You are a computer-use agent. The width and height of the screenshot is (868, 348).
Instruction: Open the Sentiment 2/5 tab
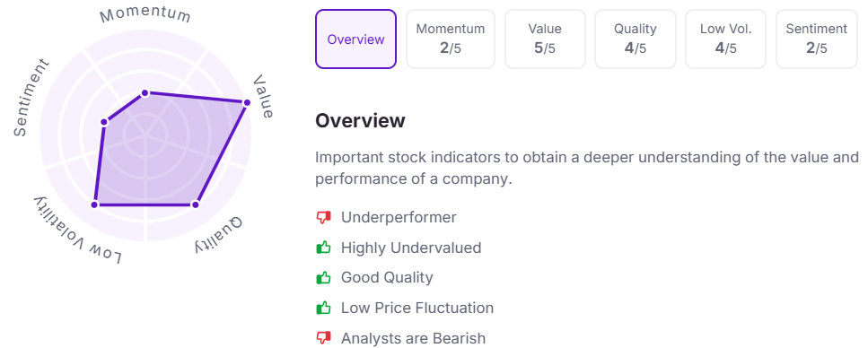[817, 39]
